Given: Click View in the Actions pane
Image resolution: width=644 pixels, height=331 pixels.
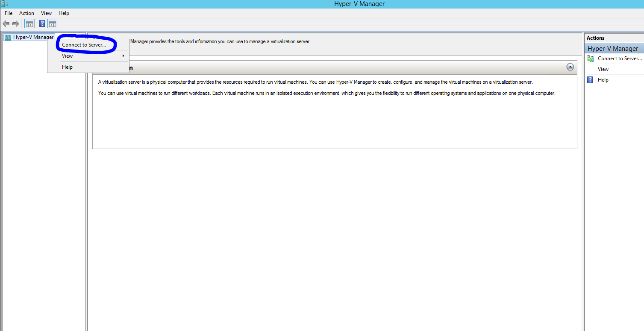Looking at the screenshot, I should click(x=603, y=69).
